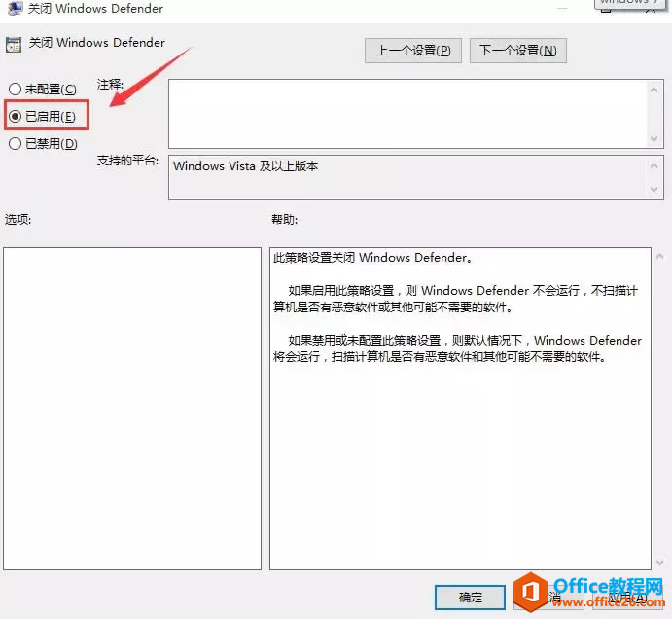Click the 帮助 label

(x=285, y=220)
